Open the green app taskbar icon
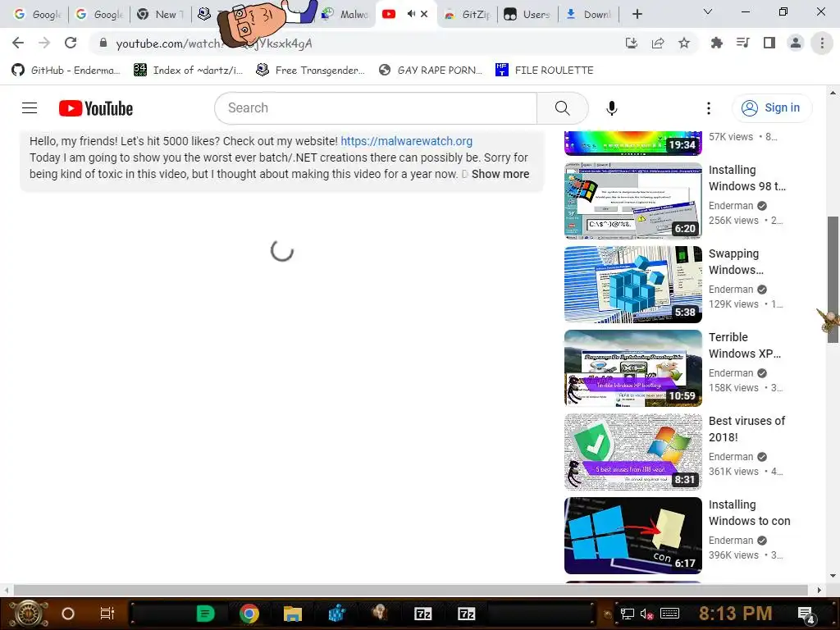 [x=205, y=614]
